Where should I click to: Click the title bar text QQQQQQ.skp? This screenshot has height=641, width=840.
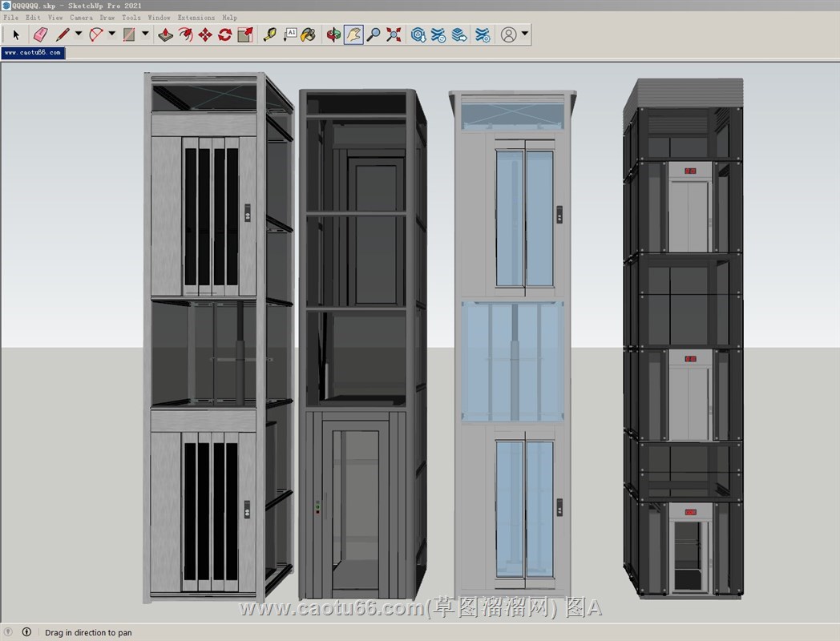pyautogui.click(x=34, y=6)
